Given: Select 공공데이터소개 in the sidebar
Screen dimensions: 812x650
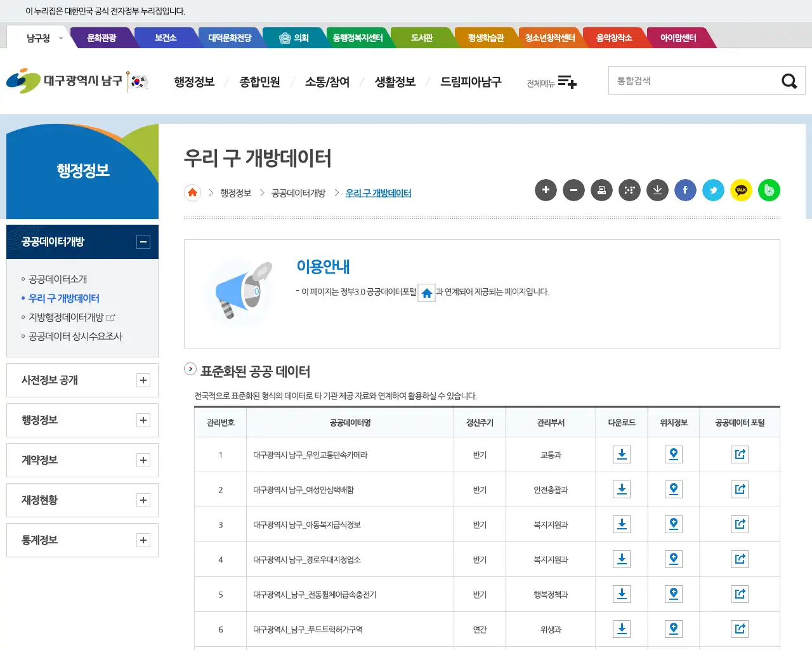Looking at the screenshot, I should coord(58,279).
